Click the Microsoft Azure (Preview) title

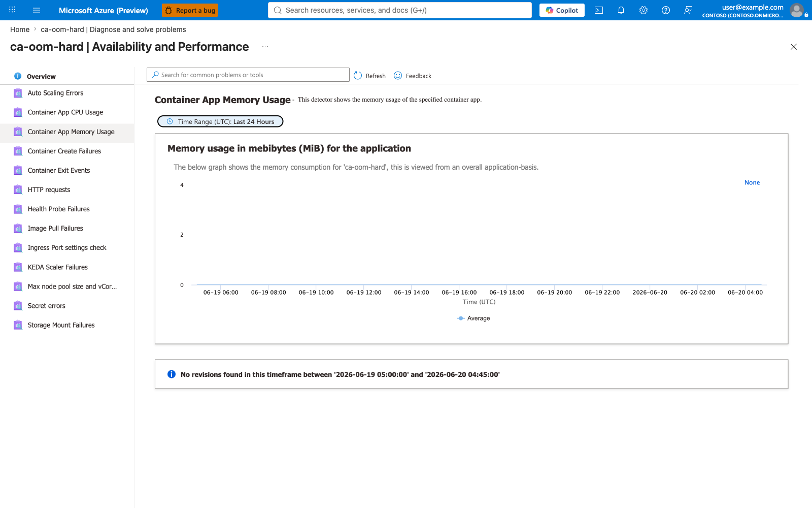coord(104,10)
